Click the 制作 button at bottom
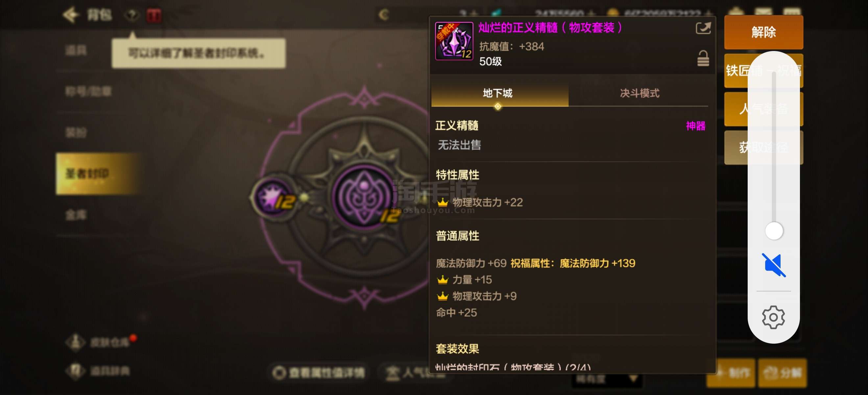The image size is (868, 395). 731,373
